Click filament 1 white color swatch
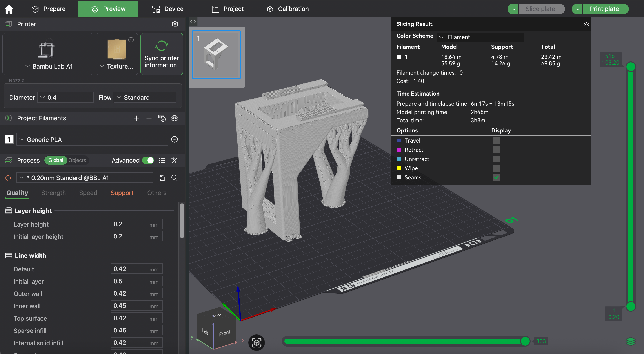 point(399,57)
